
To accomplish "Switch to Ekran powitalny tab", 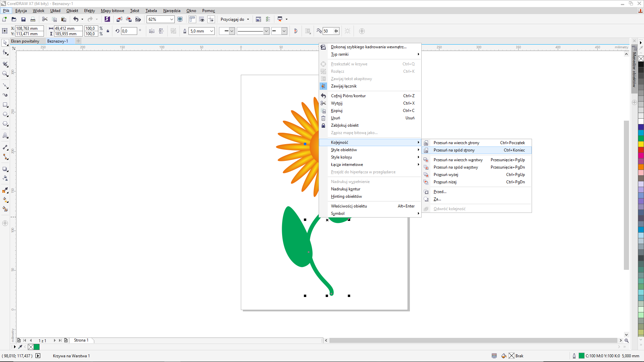I will (25, 41).
